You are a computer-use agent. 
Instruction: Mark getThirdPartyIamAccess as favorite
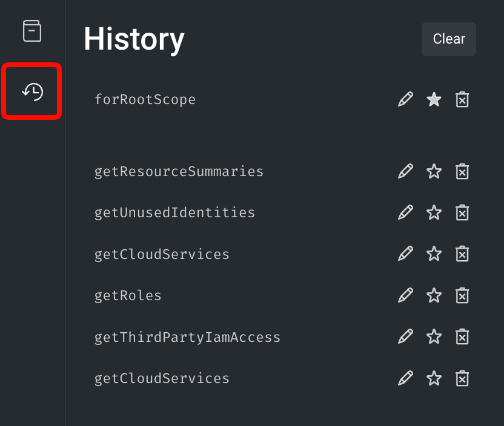click(434, 336)
